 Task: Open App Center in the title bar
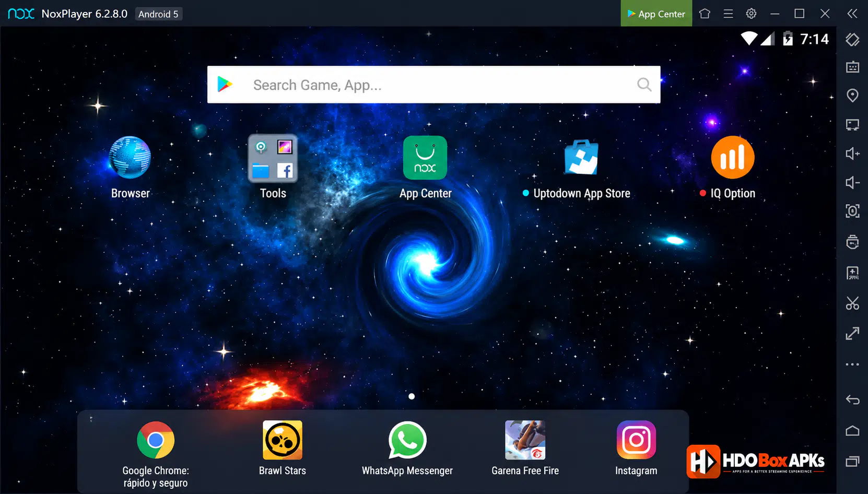click(656, 14)
